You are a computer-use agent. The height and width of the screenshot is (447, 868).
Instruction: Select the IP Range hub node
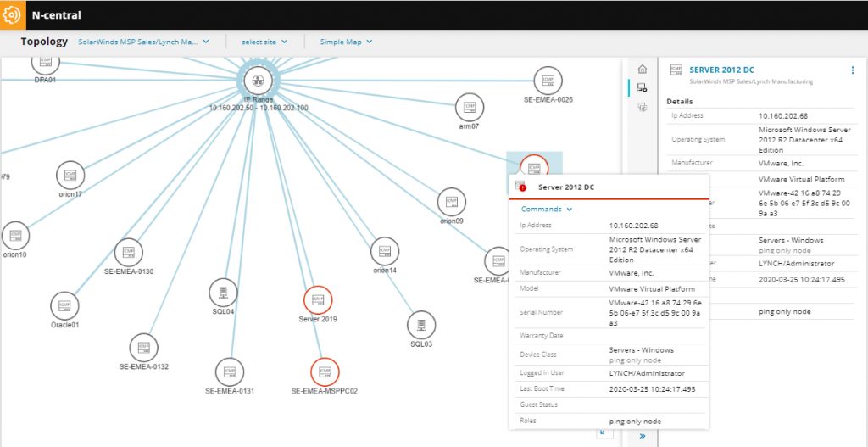pos(258,81)
